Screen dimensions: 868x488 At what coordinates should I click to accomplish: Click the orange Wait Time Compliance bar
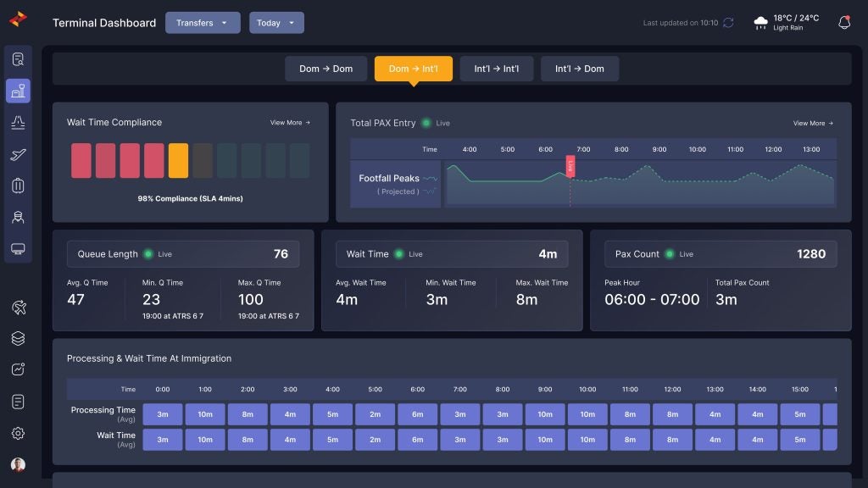[x=178, y=160]
